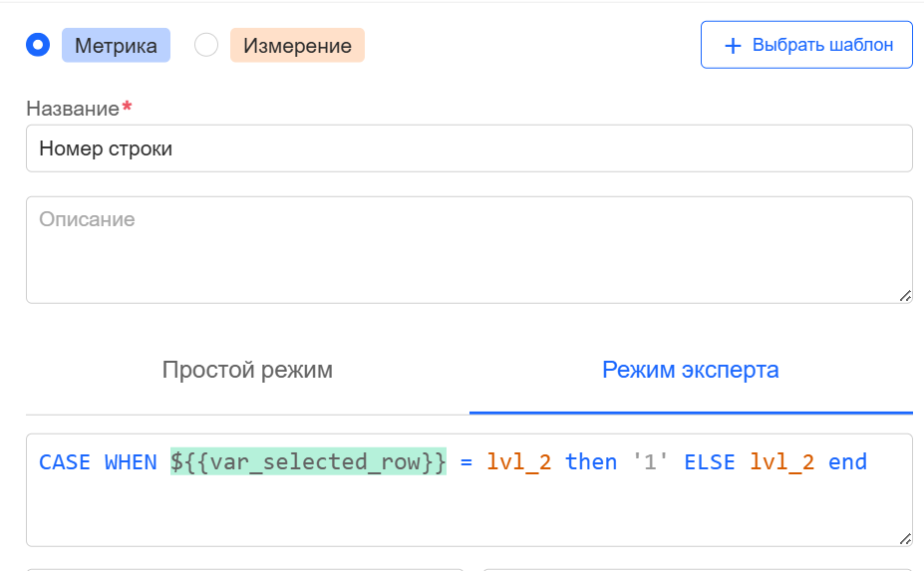Viewport: 924px width, 571px height.
Task: Click the blue Метрика label chip
Action: [x=116, y=46]
